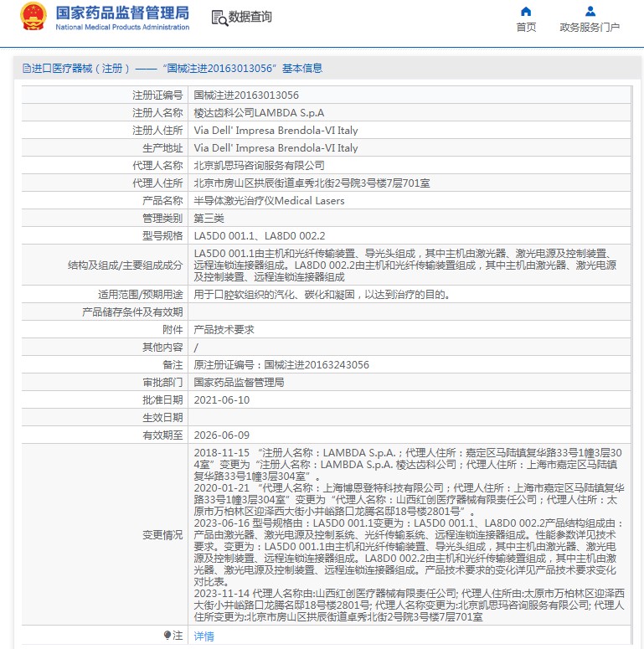Open the 数据查询 text label
644x649 pixels.
coord(250,18)
